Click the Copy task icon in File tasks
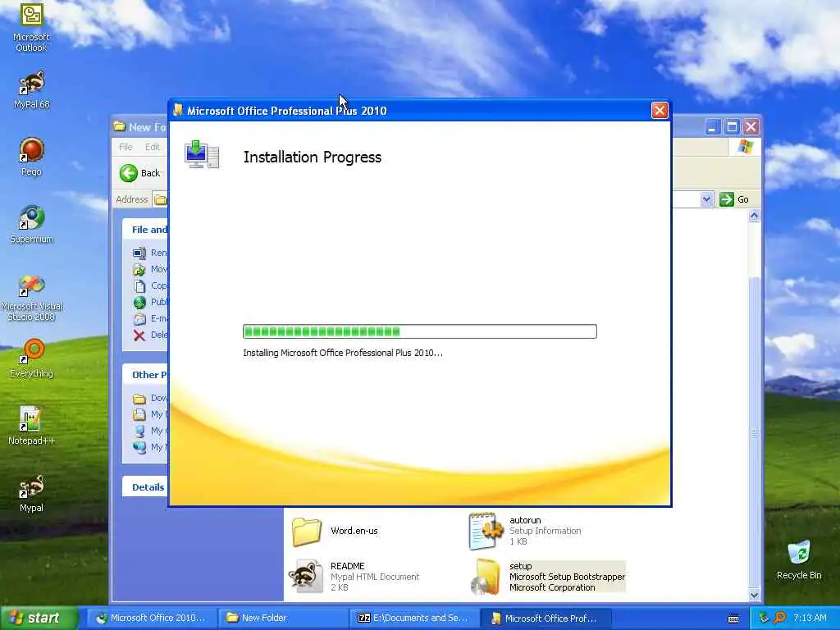 pos(139,286)
